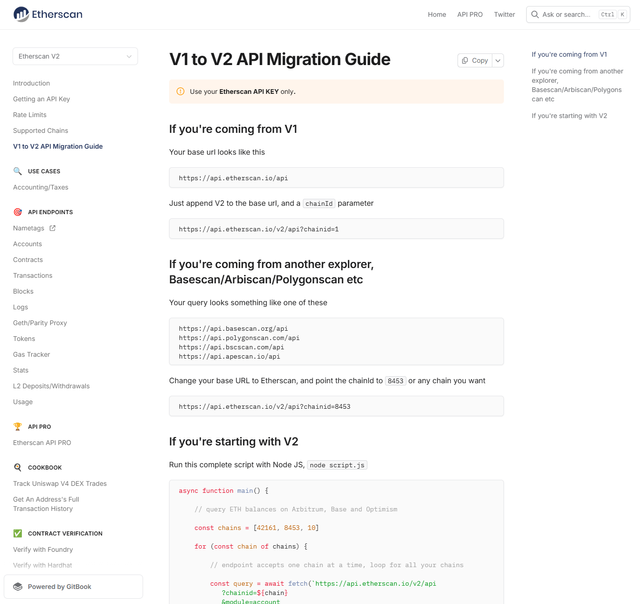Click the 'If you're starting with V2' heading
Screen dimensions: 640x604
(233, 442)
